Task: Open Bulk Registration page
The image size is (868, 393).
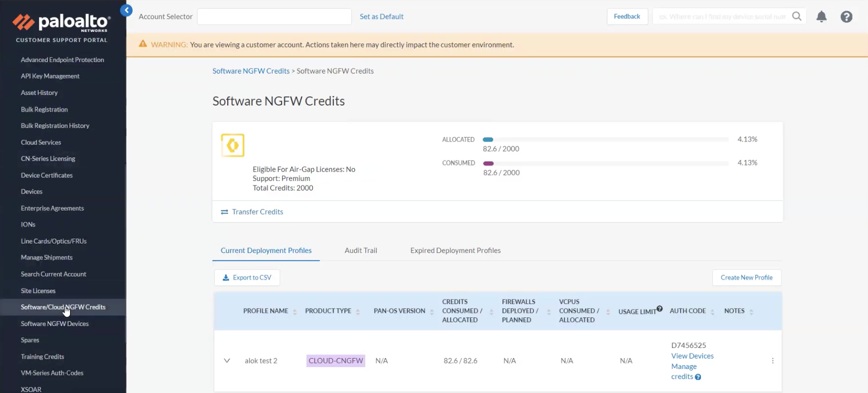Action: click(x=44, y=109)
